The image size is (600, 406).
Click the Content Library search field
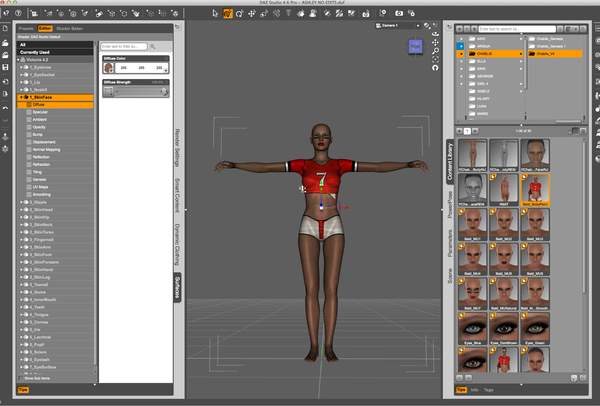coord(517,29)
